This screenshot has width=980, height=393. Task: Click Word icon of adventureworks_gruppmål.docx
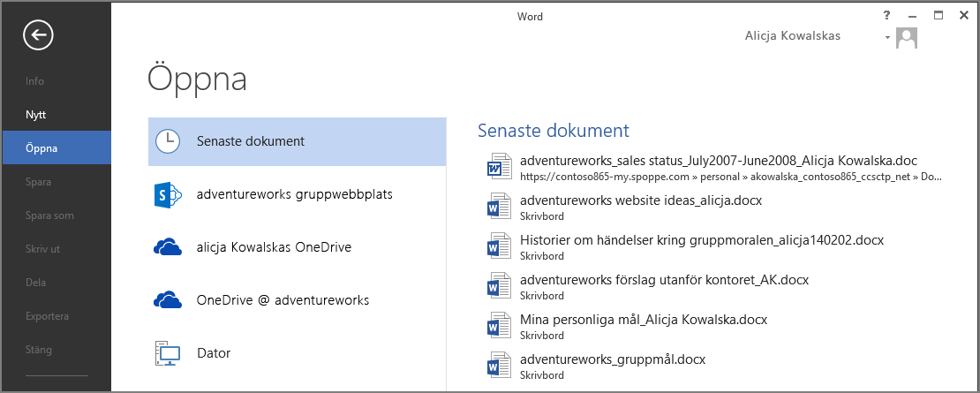coord(499,367)
